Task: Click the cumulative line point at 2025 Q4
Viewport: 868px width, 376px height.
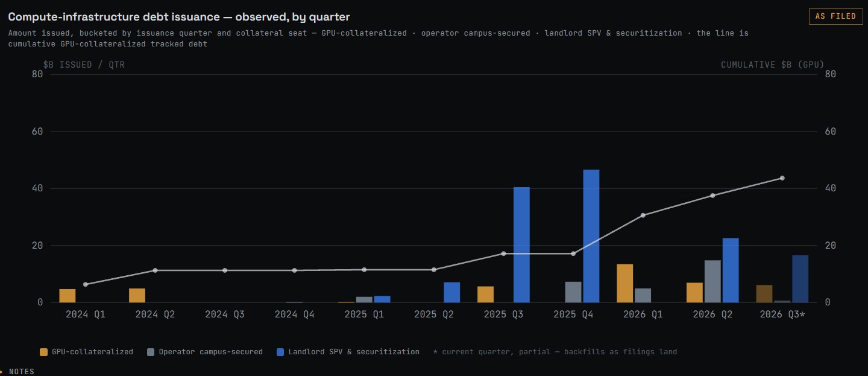Action: 573,253
